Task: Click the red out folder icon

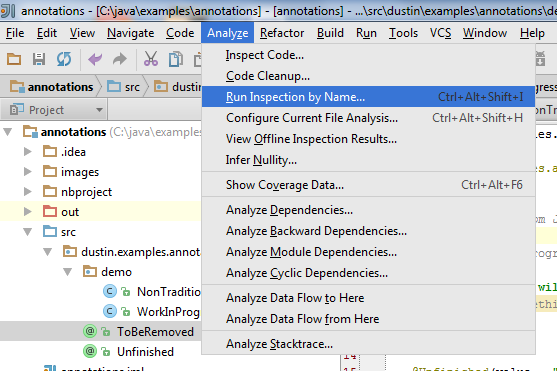Action: point(50,211)
